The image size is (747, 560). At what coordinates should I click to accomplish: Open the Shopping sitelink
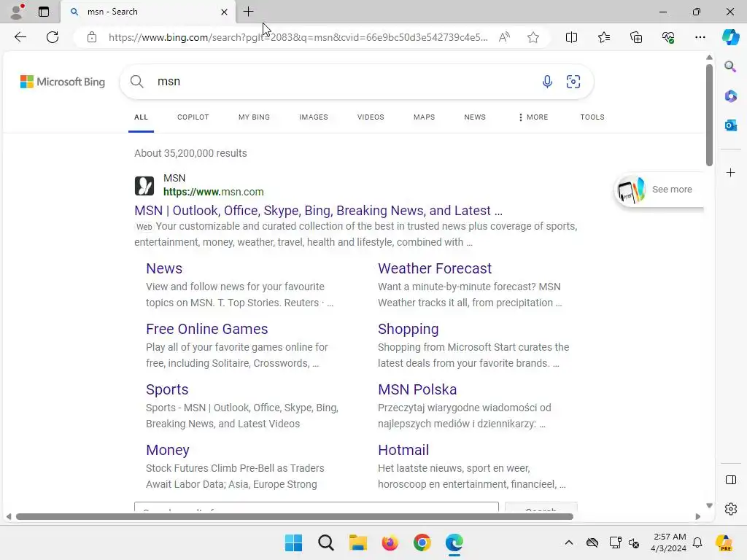[409, 329]
